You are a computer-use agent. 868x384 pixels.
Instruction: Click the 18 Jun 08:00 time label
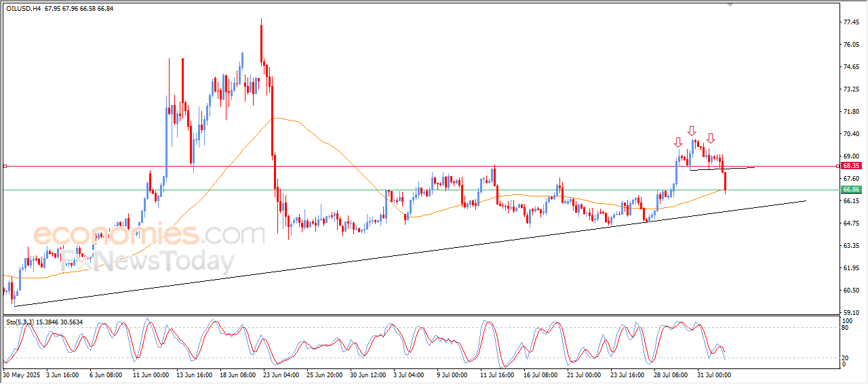237,374
